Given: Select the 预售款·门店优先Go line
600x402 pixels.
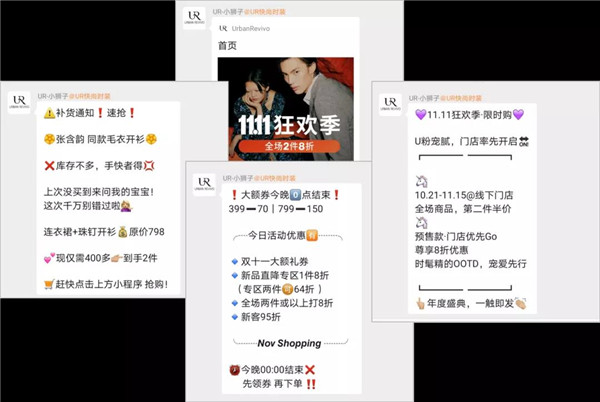Looking at the screenshot, I should (456, 236).
